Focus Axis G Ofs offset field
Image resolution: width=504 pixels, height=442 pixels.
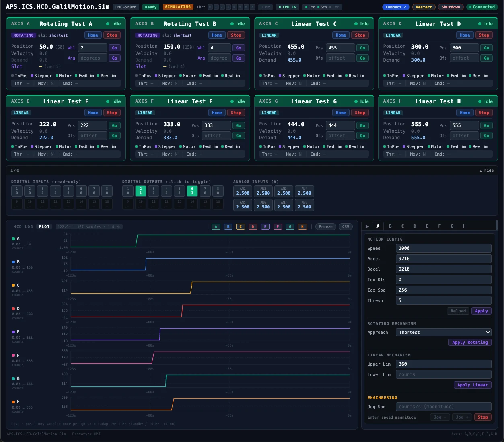tap(340, 136)
